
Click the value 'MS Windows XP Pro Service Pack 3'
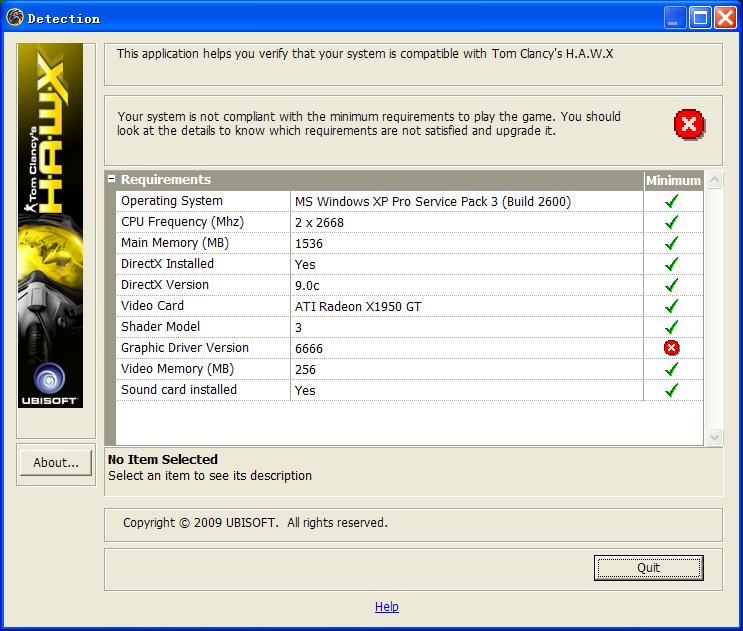point(396,202)
